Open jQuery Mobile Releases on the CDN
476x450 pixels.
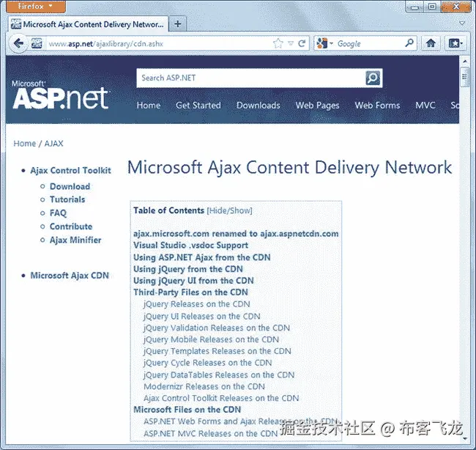pyautogui.click(x=212, y=339)
